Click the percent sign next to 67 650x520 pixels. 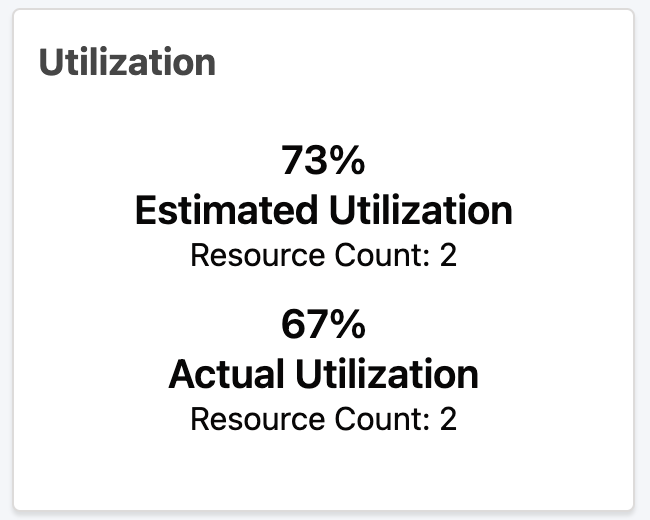point(348,324)
